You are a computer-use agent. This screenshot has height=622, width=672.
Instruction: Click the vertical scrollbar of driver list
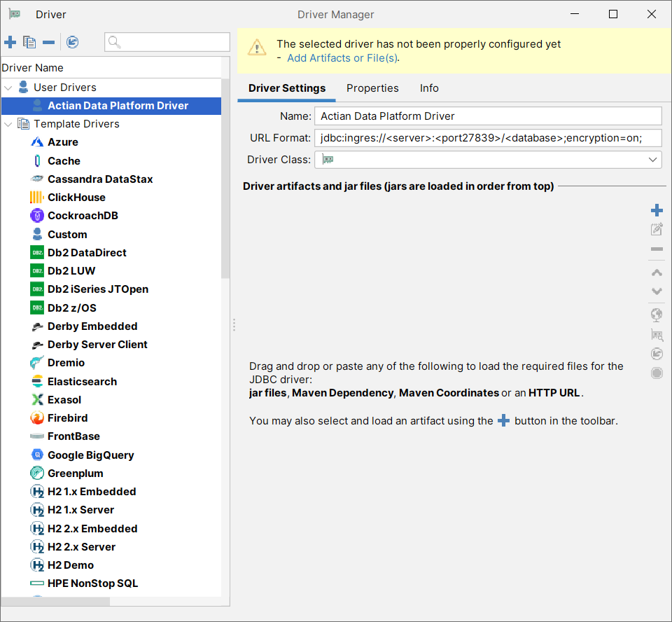tap(225, 179)
